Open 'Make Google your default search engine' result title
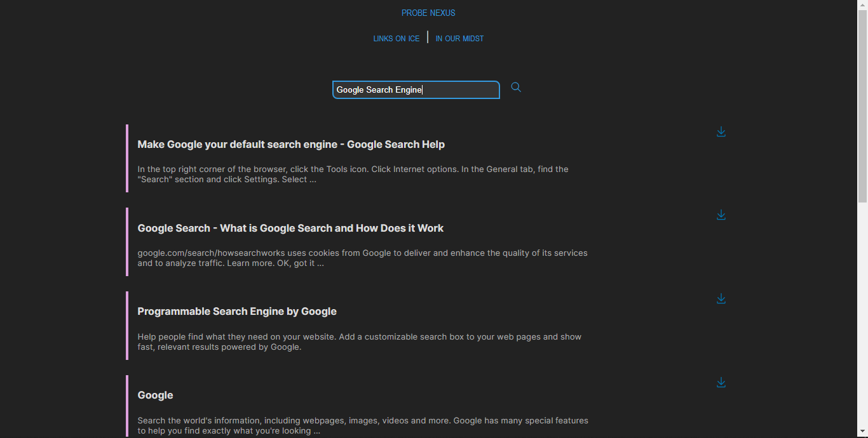This screenshot has width=868, height=438. point(291,145)
